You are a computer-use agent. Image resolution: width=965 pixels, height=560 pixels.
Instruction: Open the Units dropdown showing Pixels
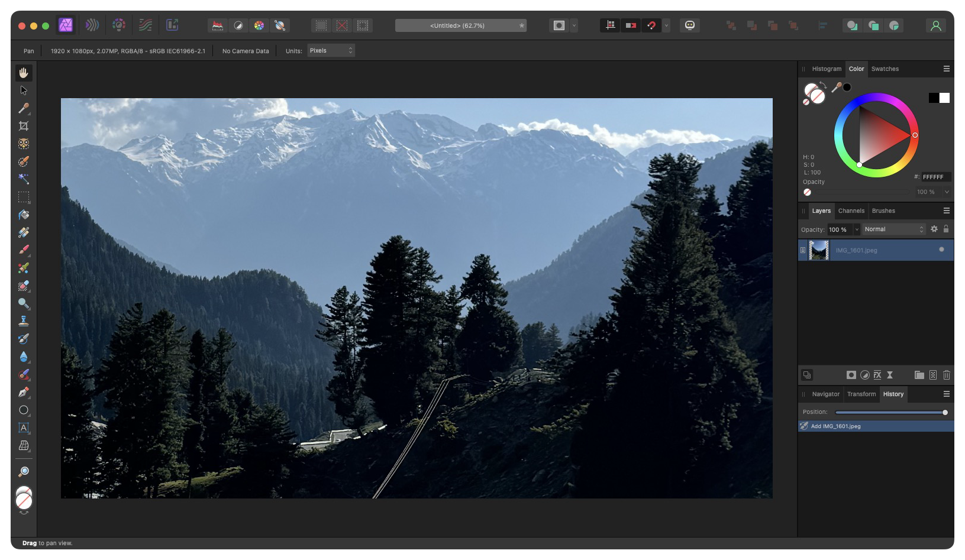[331, 50]
